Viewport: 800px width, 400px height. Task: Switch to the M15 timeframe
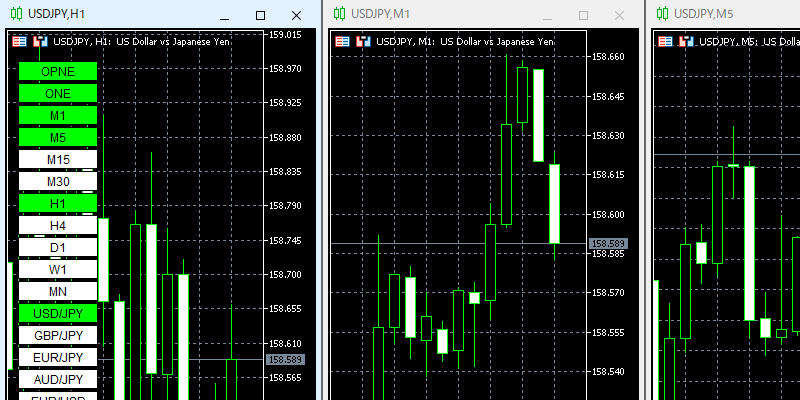(x=58, y=159)
